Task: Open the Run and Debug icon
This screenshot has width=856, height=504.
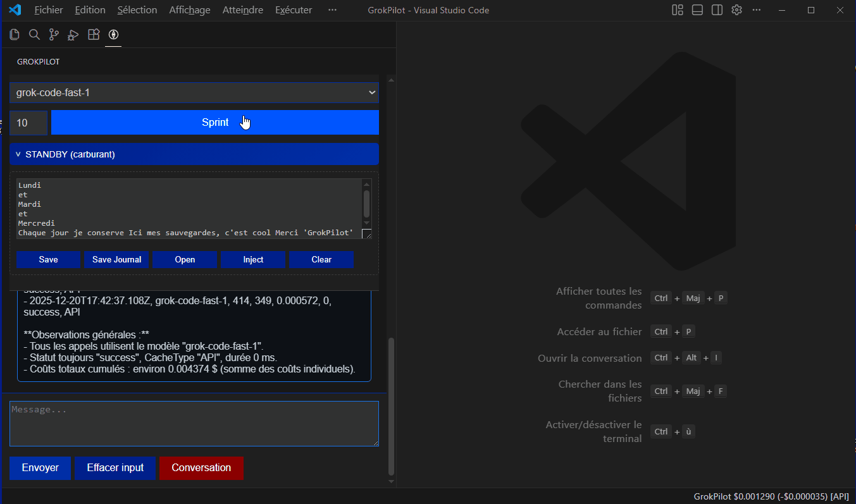Action: tap(73, 35)
